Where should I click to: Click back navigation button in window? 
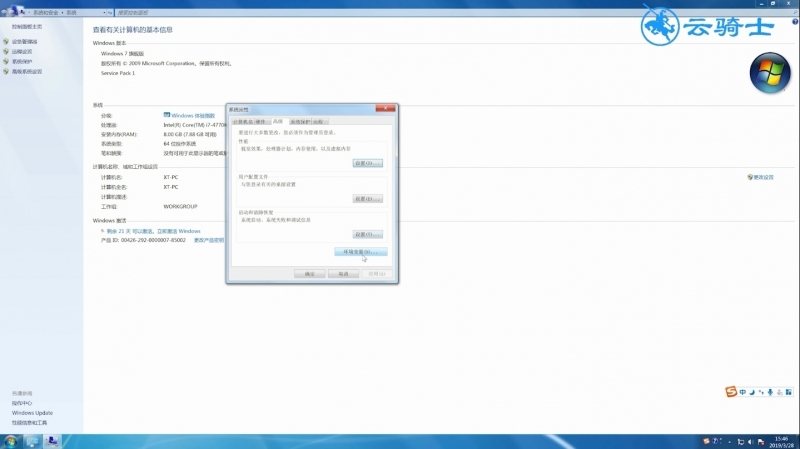6,12
